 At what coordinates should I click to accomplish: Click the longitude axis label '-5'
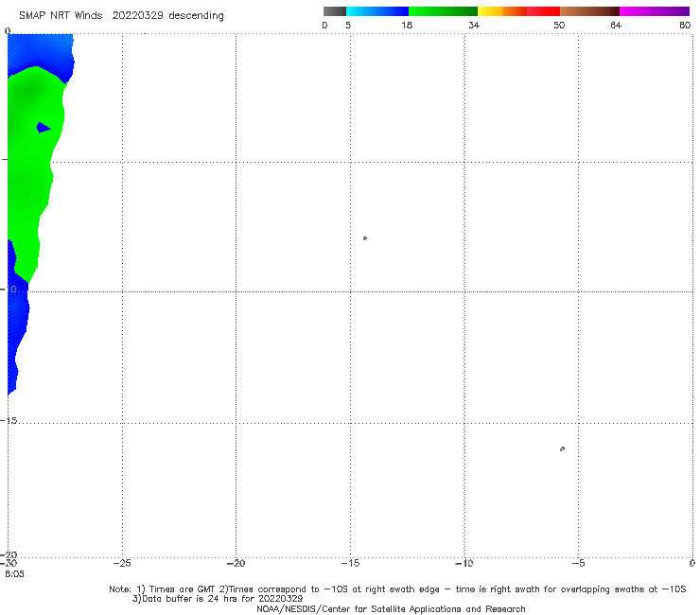coord(578,564)
